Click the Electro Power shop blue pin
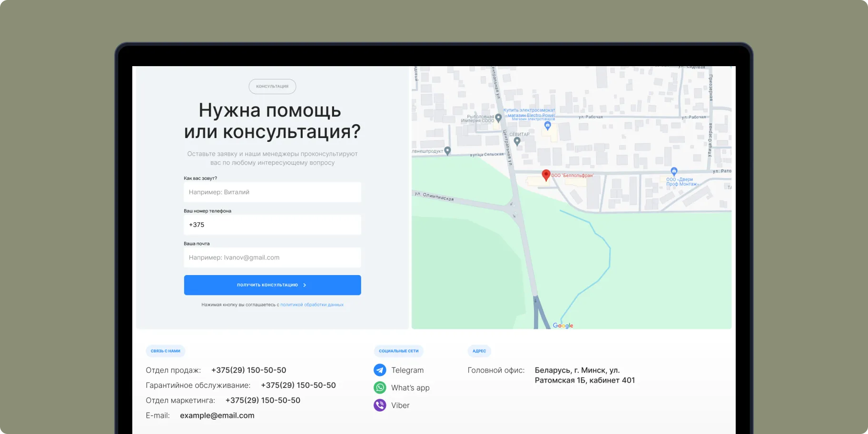868x434 pixels. pos(547,126)
